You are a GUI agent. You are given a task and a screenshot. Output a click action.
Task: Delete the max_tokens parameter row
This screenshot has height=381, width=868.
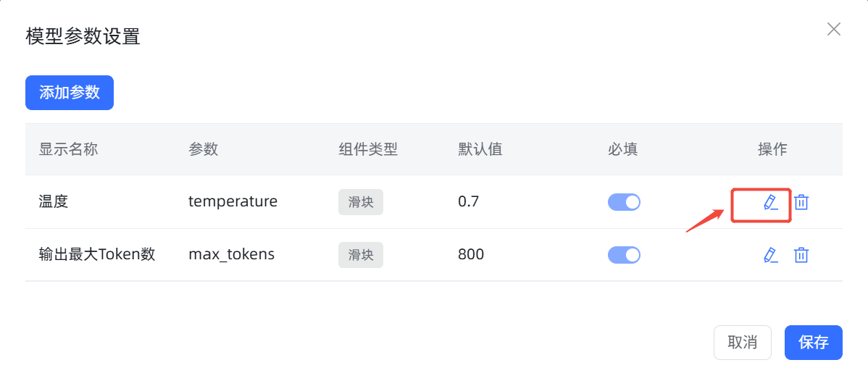(801, 255)
